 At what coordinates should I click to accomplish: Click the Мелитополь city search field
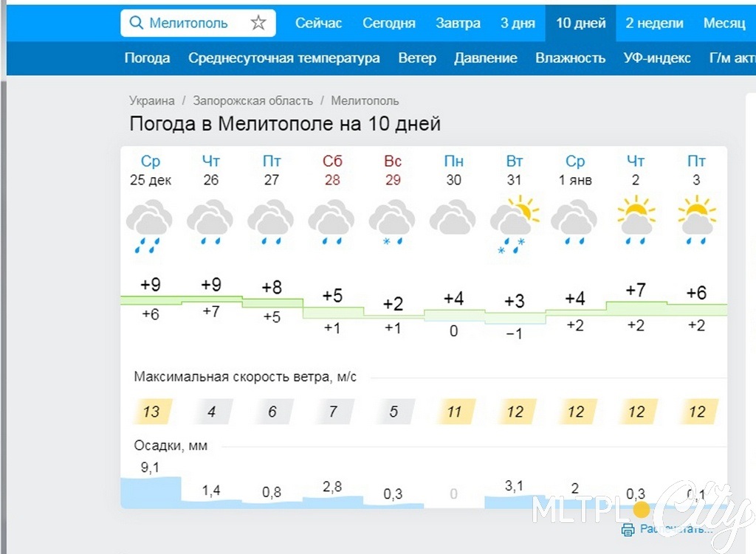tap(198, 23)
